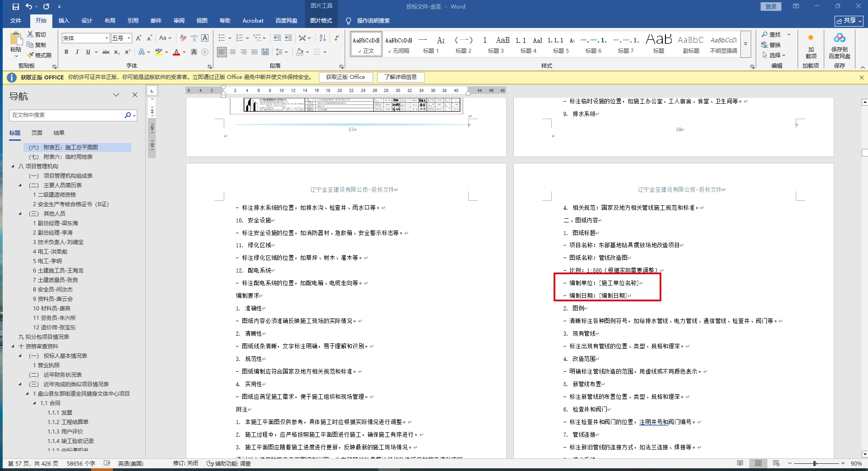This screenshot has width=868, height=471.
Task: Click the 了解详细信息 button
Action: tap(401, 77)
